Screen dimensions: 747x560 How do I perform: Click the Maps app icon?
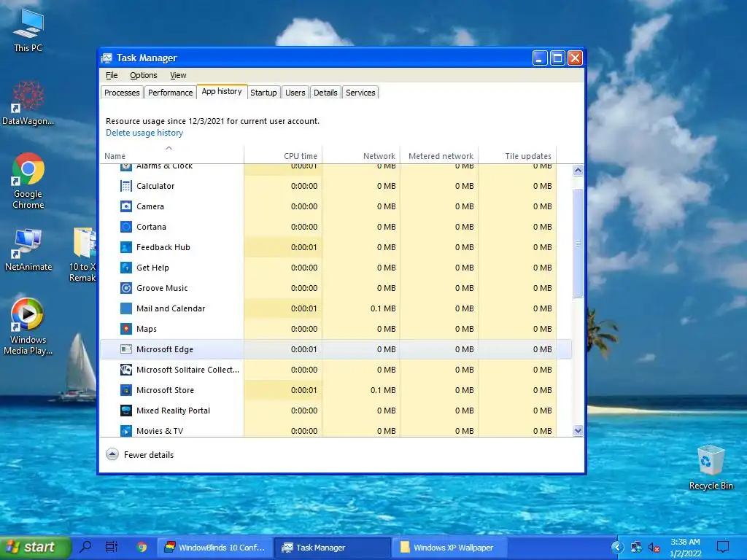(125, 329)
